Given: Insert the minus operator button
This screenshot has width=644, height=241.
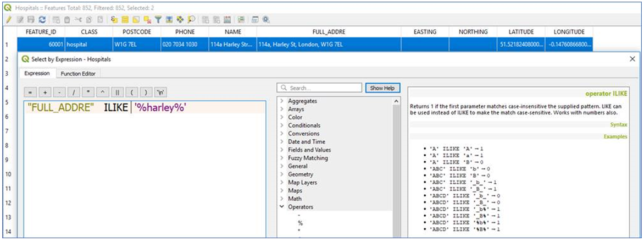Looking at the screenshot, I should tap(59, 92).
